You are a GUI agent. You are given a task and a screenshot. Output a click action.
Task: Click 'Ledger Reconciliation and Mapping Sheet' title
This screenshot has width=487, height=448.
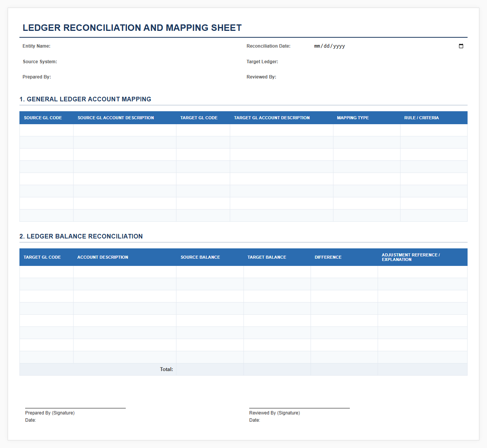132,28
